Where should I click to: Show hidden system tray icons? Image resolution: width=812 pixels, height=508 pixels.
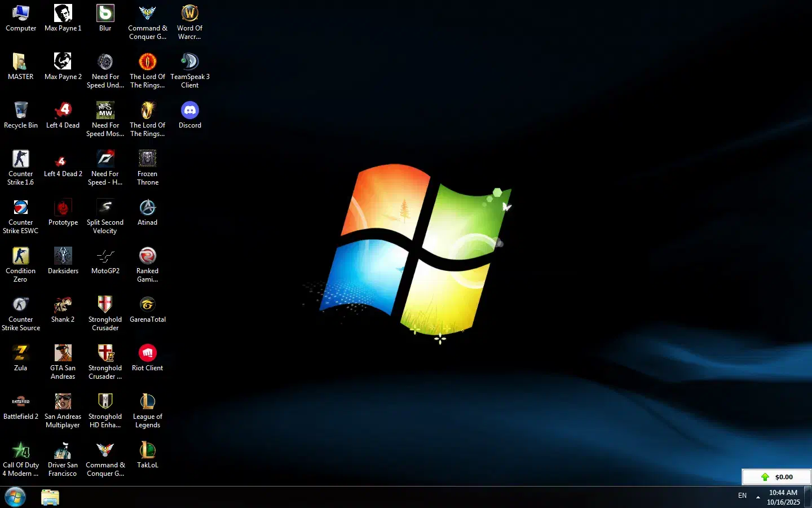758,497
